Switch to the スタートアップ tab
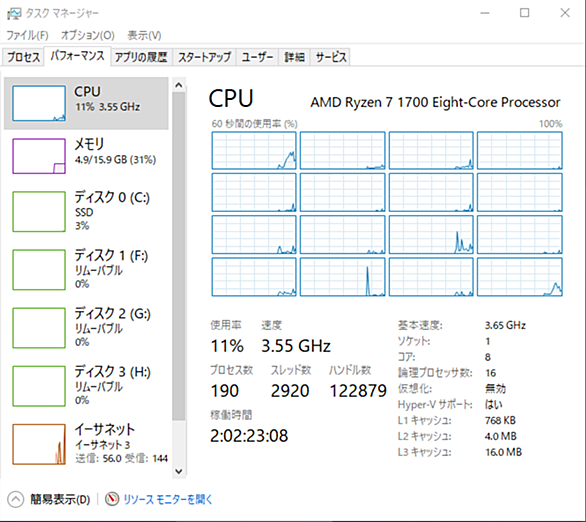The width and height of the screenshot is (586, 522). [204, 57]
